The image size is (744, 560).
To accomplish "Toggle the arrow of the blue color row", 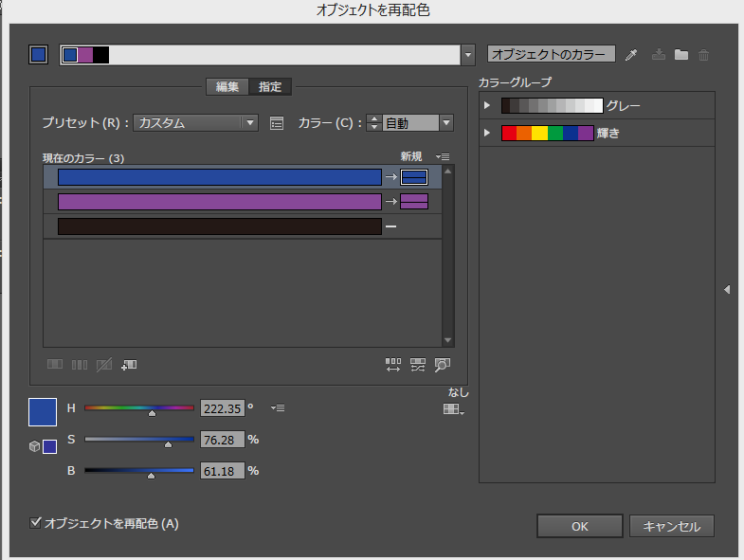I will pos(391,177).
